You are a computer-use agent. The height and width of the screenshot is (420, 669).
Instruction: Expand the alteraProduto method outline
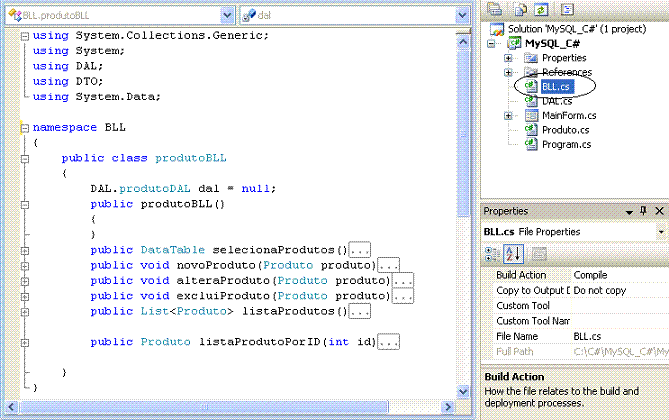point(25,281)
